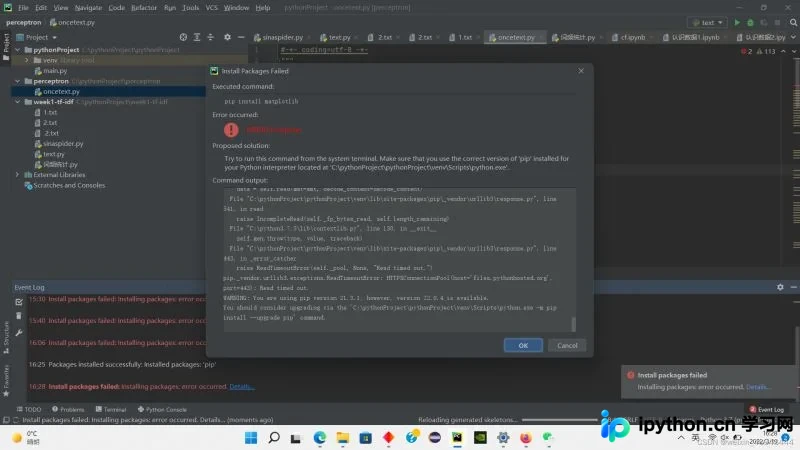Image resolution: width=800 pixels, height=450 pixels.
Task: Switch to cf.ipynb editor tab
Action: click(x=632, y=37)
